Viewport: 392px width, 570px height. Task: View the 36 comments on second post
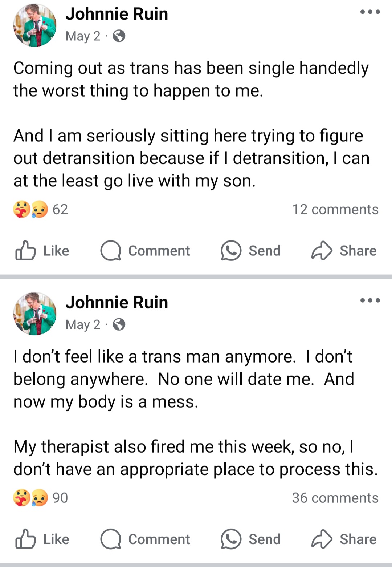pos(335,498)
